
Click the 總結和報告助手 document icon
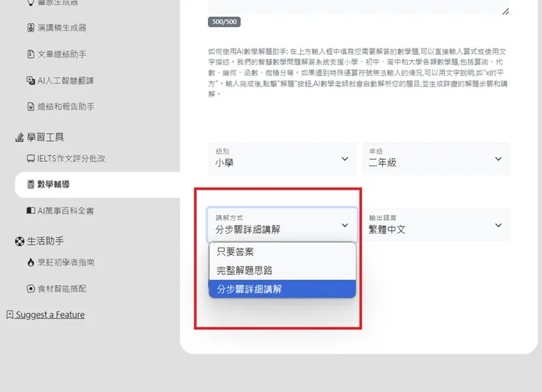(31, 106)
